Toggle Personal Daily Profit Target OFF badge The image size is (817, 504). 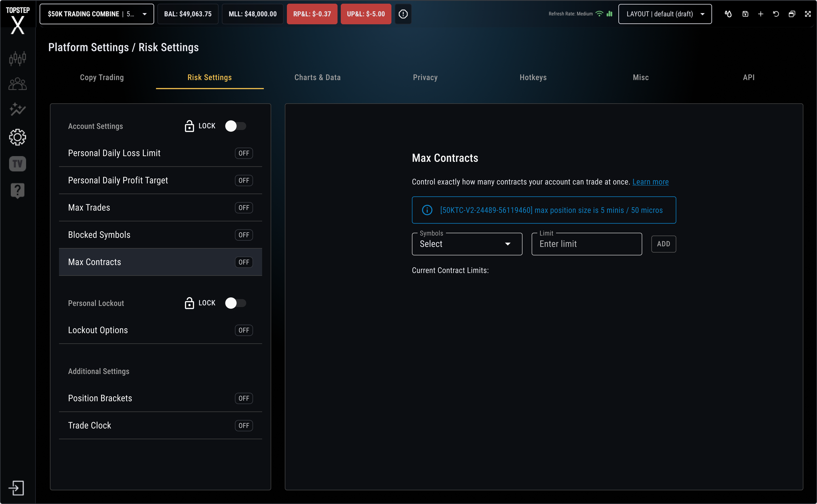(244, 180)
